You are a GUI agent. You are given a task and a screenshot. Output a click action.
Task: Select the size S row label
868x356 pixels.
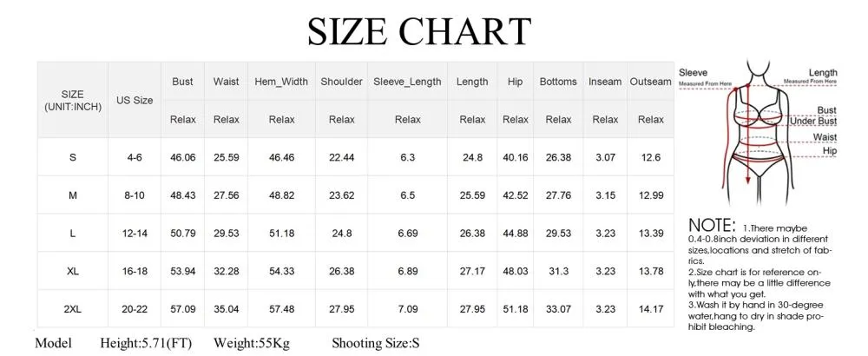(73, 157)
